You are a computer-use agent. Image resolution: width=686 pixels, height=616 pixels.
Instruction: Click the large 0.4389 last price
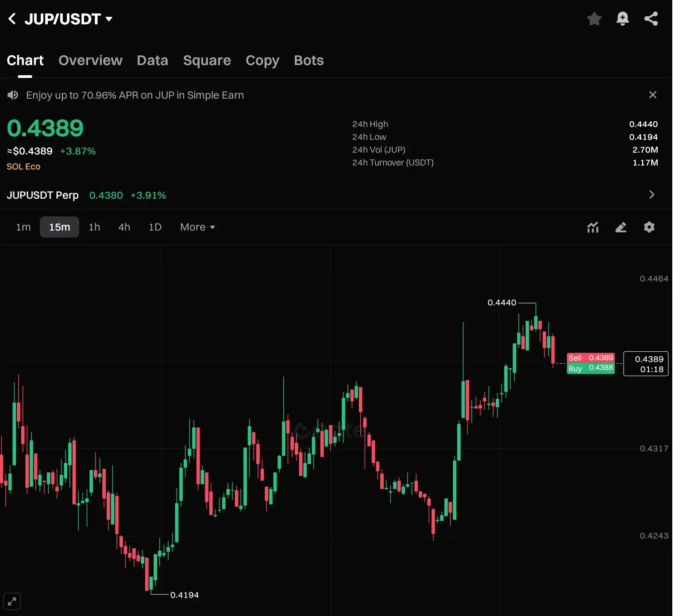click(x=45, y=128)
